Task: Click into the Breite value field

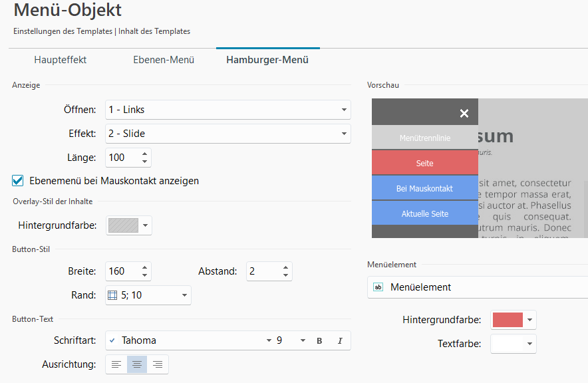Action: click(121, 271)
